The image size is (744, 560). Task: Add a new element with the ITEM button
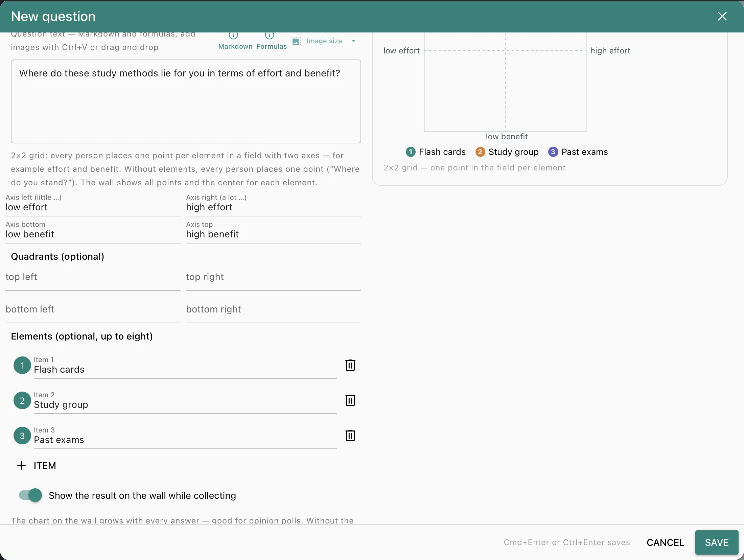[37, 465]
